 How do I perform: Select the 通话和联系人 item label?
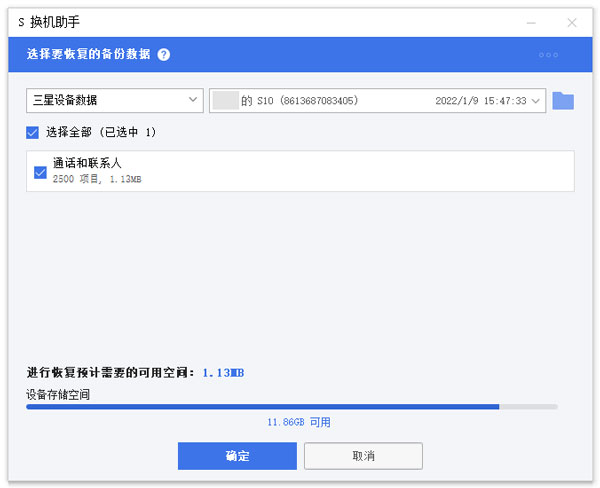point(87,164)
